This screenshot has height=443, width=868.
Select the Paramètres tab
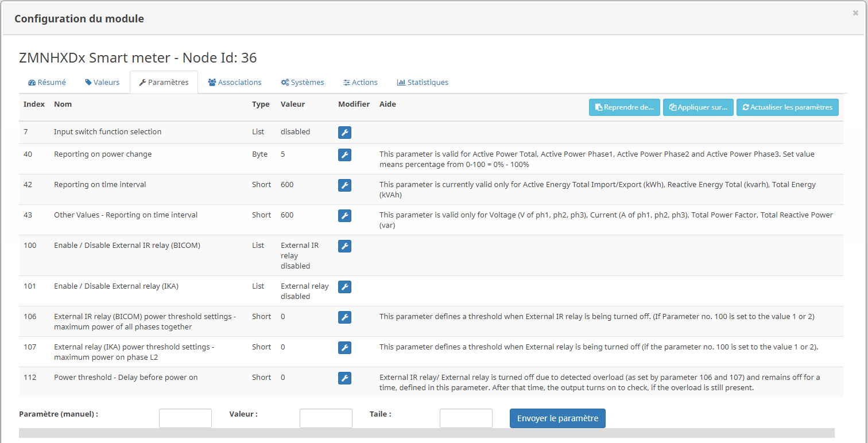click(164, 82)
